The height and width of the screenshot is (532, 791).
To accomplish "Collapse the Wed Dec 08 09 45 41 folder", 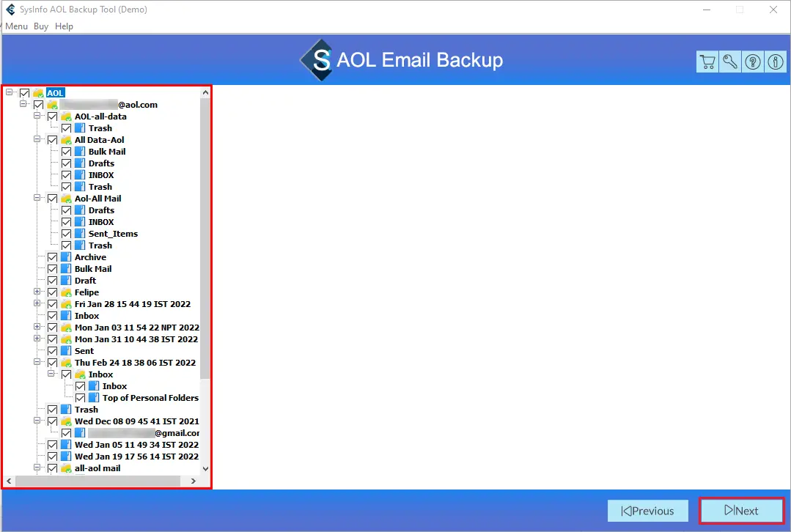I will pyautogui.click(x=37, y=420).
